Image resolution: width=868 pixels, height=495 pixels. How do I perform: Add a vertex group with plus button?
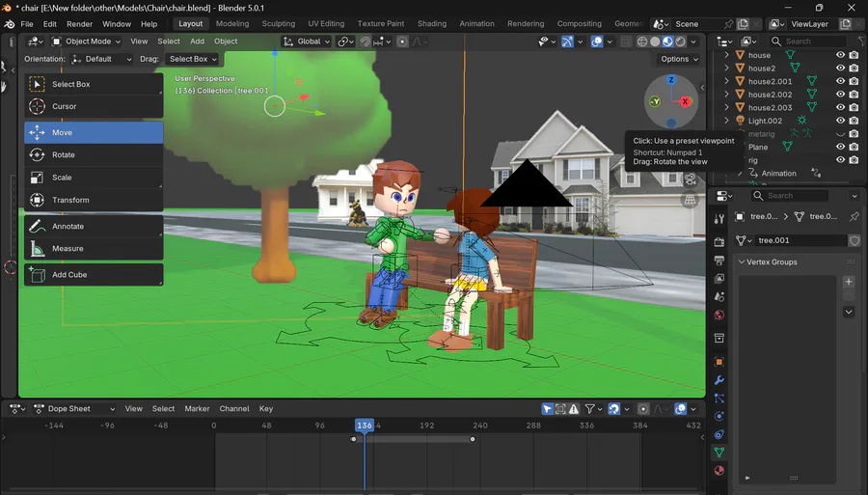849,282
